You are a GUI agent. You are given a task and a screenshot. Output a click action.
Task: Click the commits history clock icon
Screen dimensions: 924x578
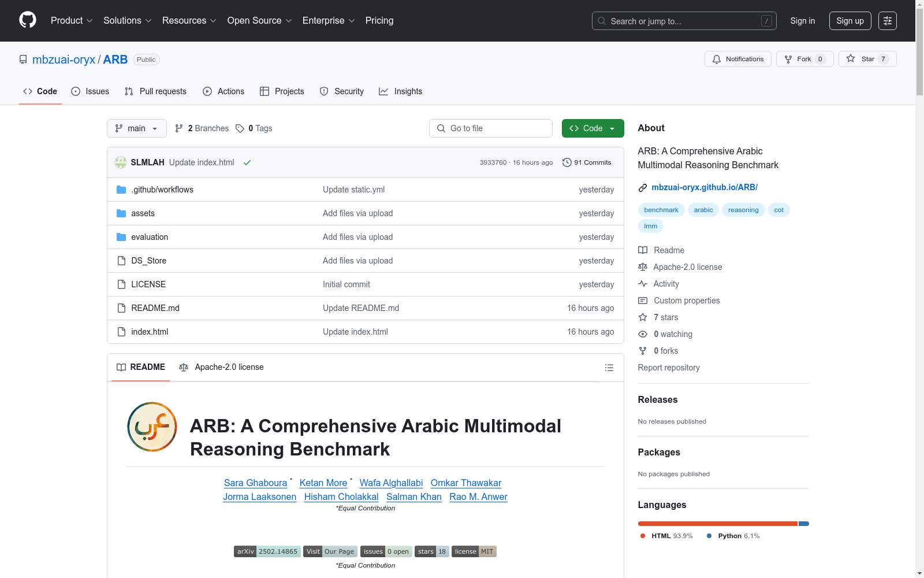pyautogui.click(x=567, y=162)
